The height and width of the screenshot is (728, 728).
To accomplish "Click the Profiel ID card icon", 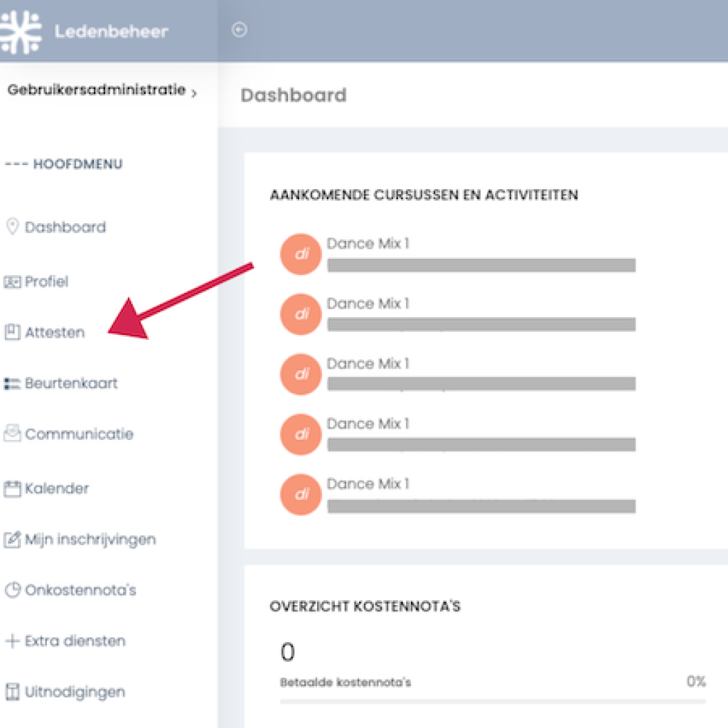I will pyautogui.click(x=12, y=282).
